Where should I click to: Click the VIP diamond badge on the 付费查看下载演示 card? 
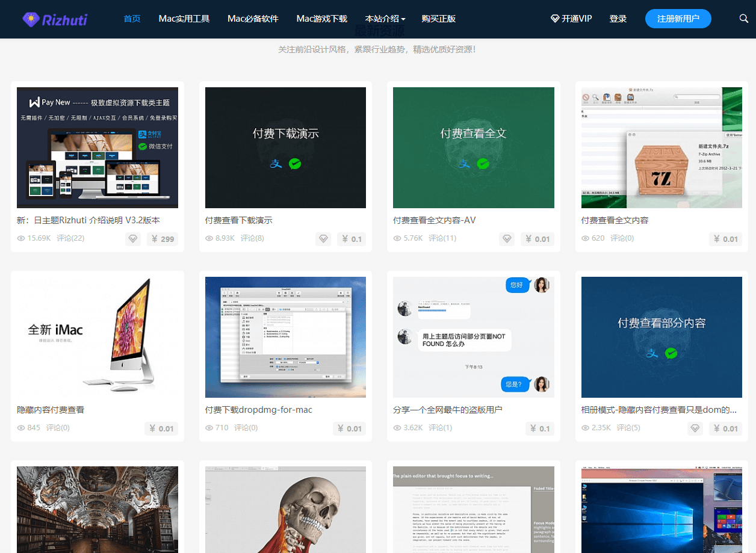click(x=323, y=239)
